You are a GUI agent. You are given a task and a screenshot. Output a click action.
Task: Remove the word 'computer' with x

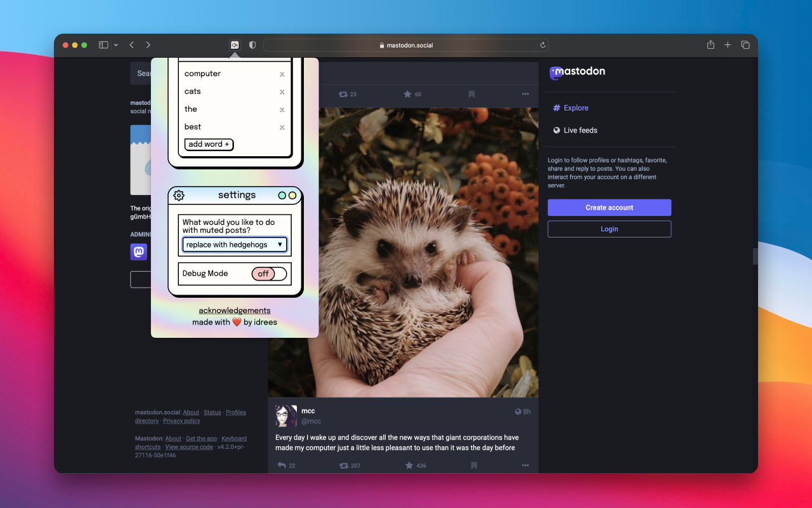[282, 74]
